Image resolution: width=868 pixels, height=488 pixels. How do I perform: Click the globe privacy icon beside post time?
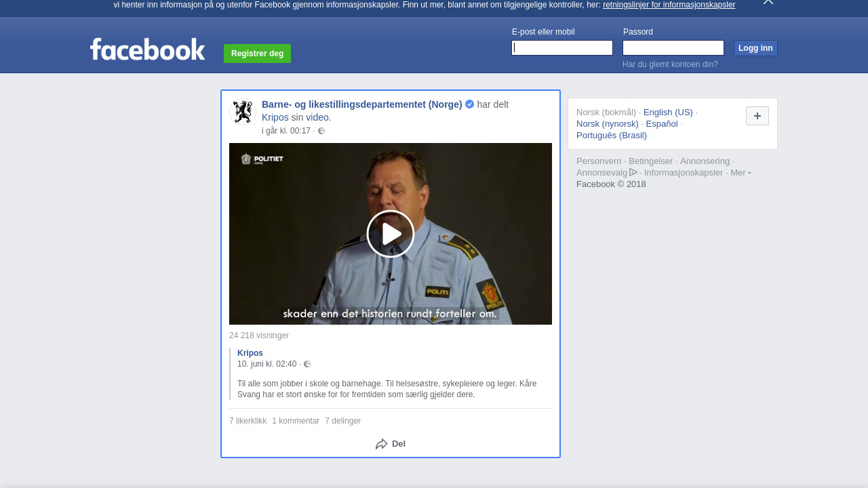click(321, 131)
